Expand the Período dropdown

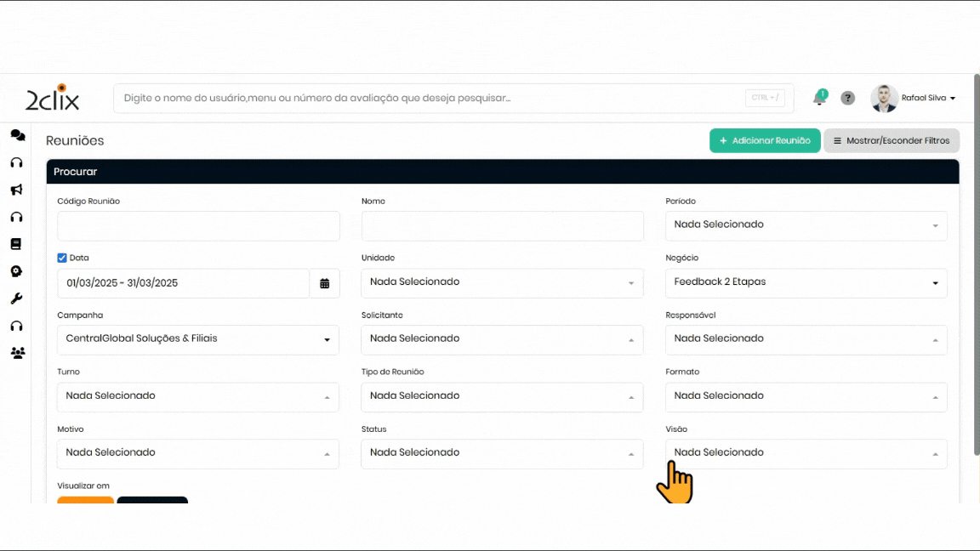coord(806,225)
